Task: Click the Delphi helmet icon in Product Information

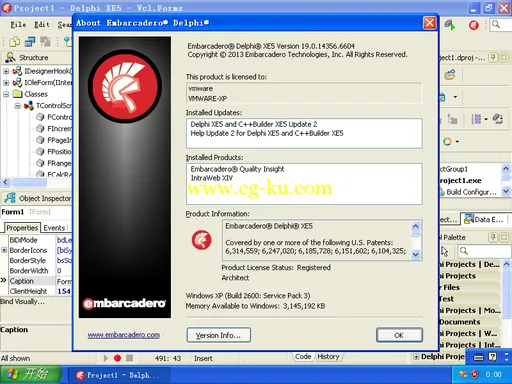Action: pyautogui.click(x=201, y=240)
